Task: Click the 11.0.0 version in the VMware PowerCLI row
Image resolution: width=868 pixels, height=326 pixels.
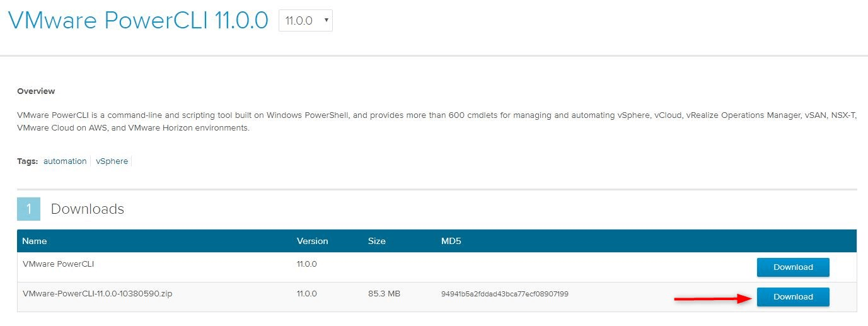Action: click(307, 264)
